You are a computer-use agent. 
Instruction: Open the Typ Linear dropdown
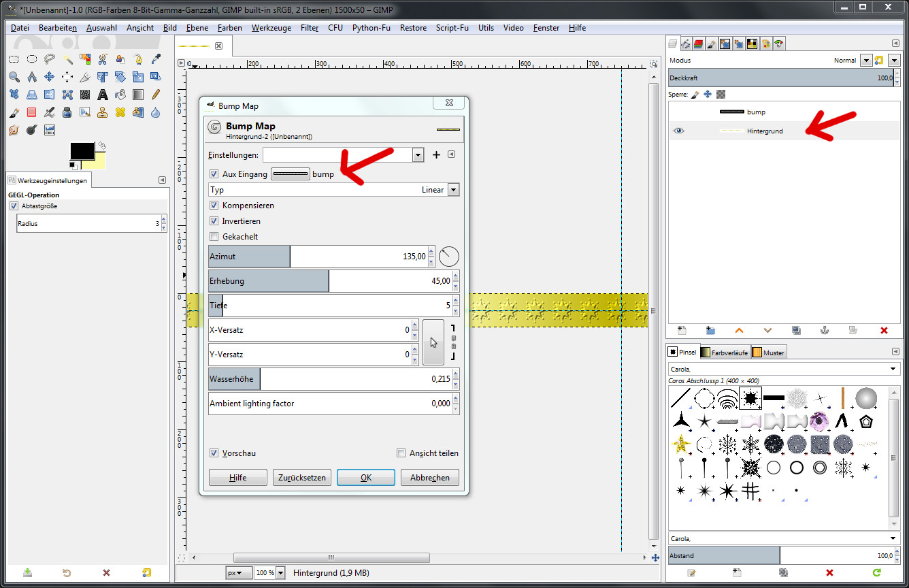[453, 190]
